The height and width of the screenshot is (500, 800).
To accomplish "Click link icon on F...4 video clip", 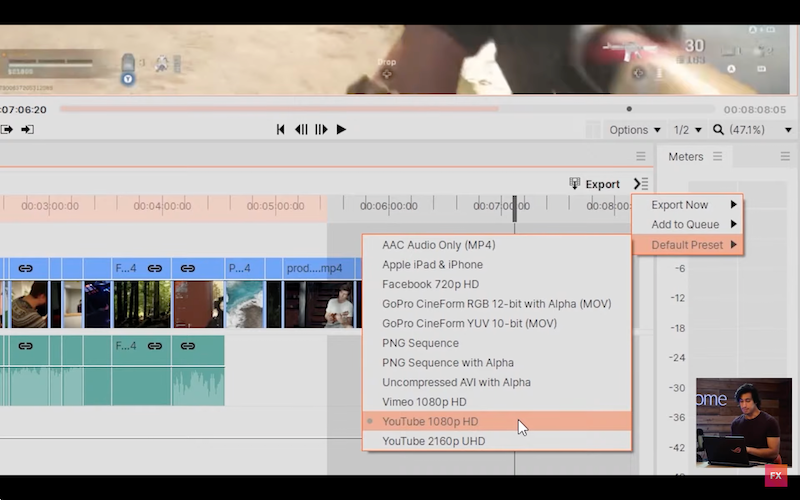I will pos(155,268).
